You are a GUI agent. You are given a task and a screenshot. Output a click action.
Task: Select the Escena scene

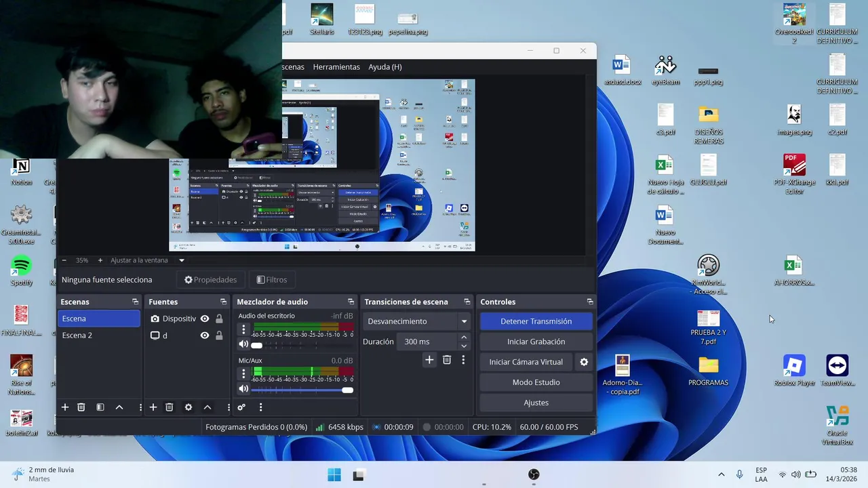click(99, 319)
